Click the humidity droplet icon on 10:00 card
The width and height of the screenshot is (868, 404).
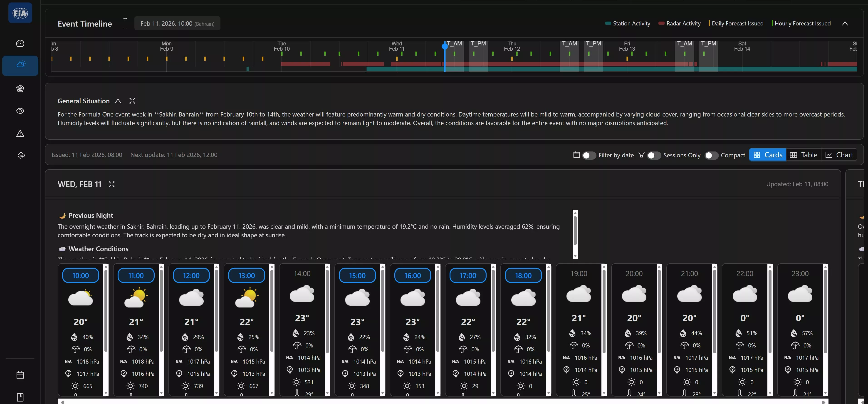tap(74, 337)
